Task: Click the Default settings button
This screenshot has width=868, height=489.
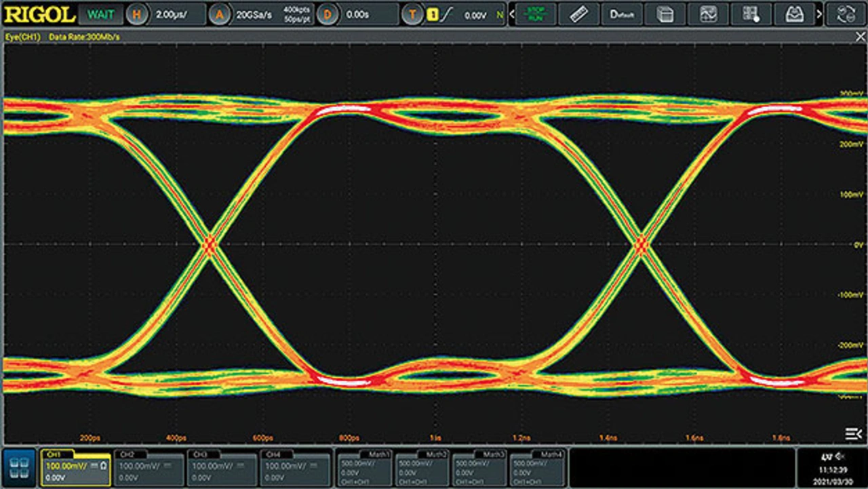Action: (x=622, y=14)
